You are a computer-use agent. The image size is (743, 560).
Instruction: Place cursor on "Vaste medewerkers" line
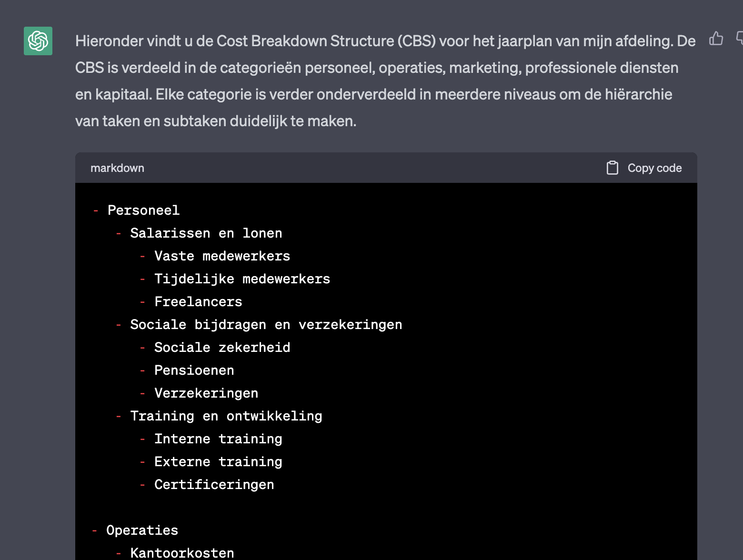pos(222,256)
